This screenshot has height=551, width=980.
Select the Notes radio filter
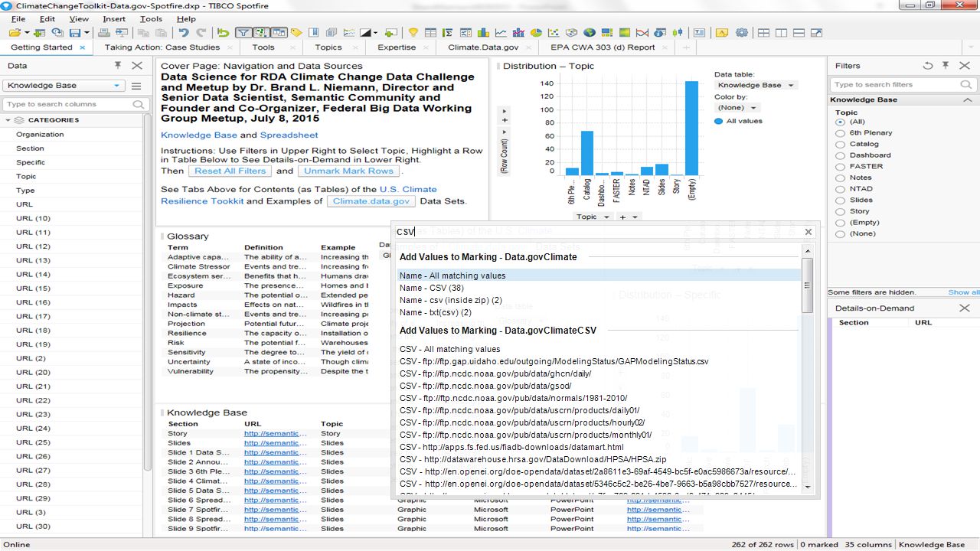[840, 178]
